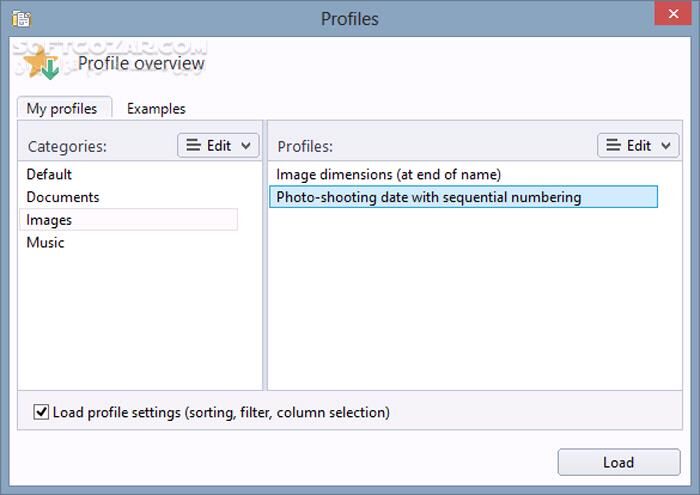Click the Profiles window title bar
700x495 pixels.
click(x=350, y=18)
